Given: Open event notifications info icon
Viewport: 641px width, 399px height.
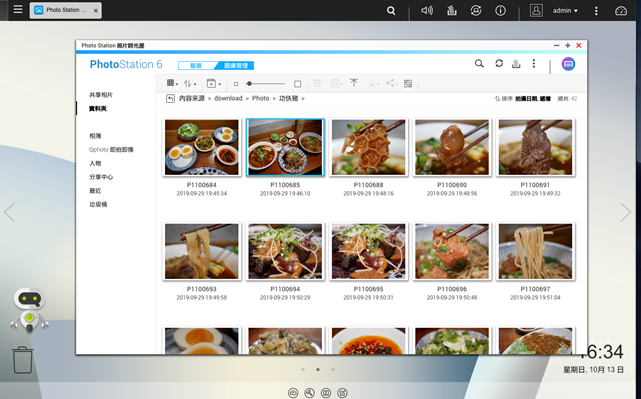Looking at the screenshot, I should pyautogui.click(x=500, y=10).
